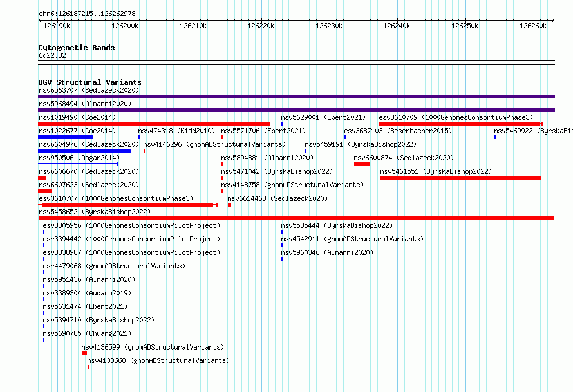Open nsv5394710 (ByrskaBishop2022) variant

coord(99,320)
